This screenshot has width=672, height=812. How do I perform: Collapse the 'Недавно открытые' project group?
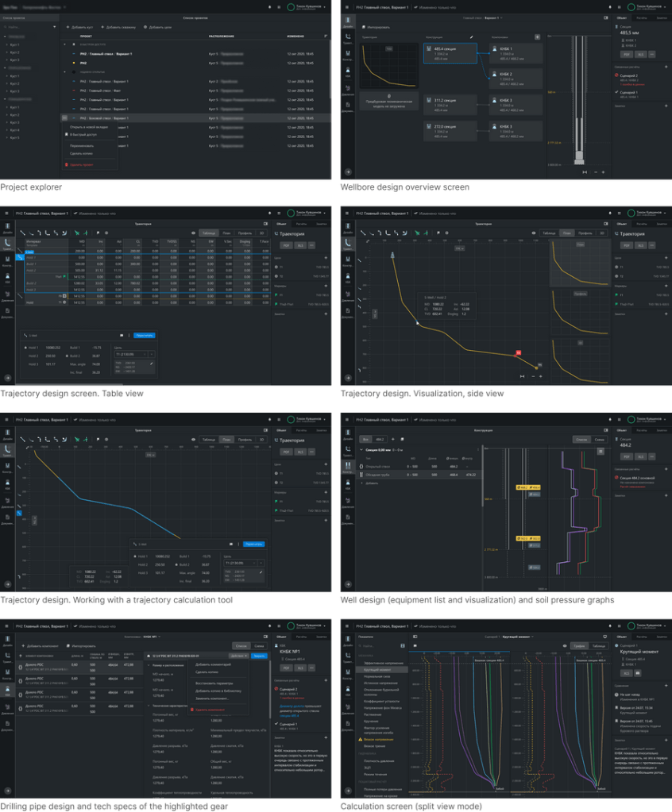click(66, 72)
